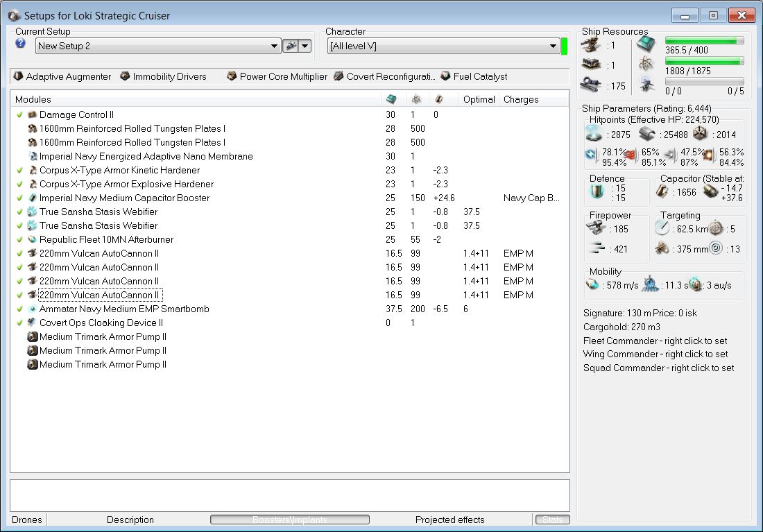The image size is (763, 532).
Task: Click the green skill status indicator
Action: pyautogui.click(x=565, y=46)
